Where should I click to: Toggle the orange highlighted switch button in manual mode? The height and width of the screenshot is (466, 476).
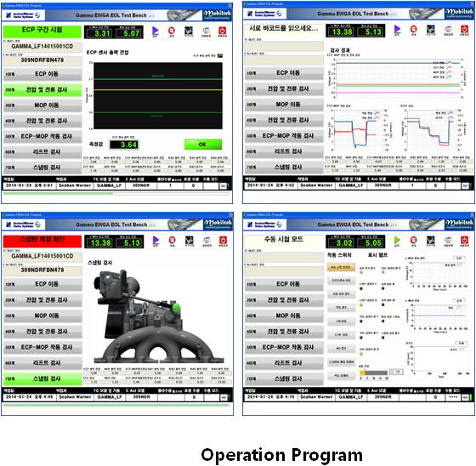coord(341,267)
